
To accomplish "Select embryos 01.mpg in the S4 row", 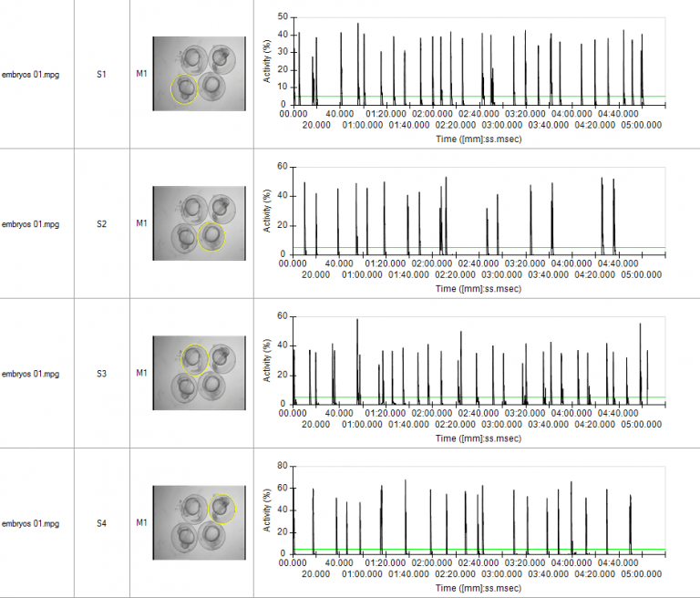I will pyautogui.click(x=30, y=523).
